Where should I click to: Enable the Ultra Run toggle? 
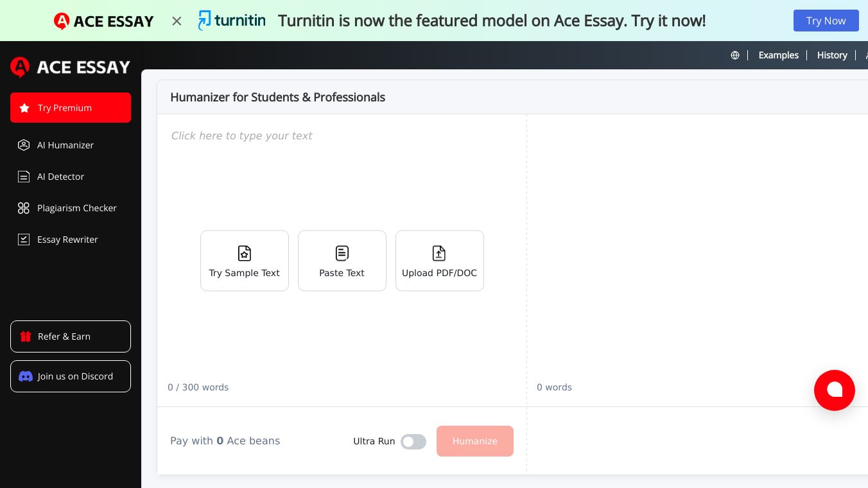pos(413,442)
